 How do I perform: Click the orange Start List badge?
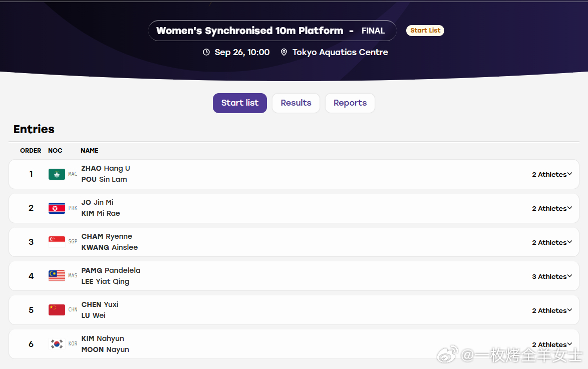coord(425,31)
